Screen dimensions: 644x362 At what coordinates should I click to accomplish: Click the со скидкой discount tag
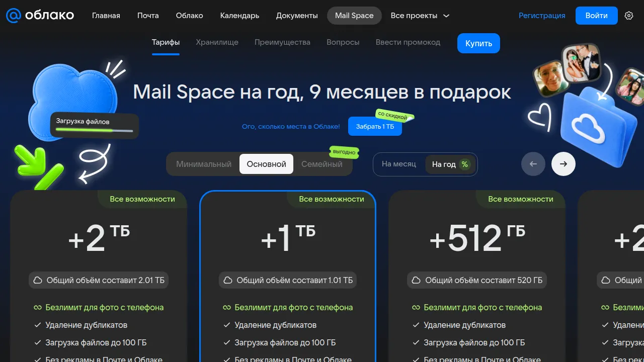(393, 116)
